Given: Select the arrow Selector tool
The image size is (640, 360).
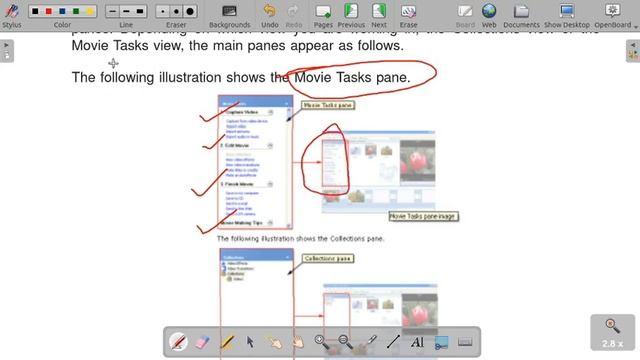Looking at the screenshot, I should [x=250, y=342].
